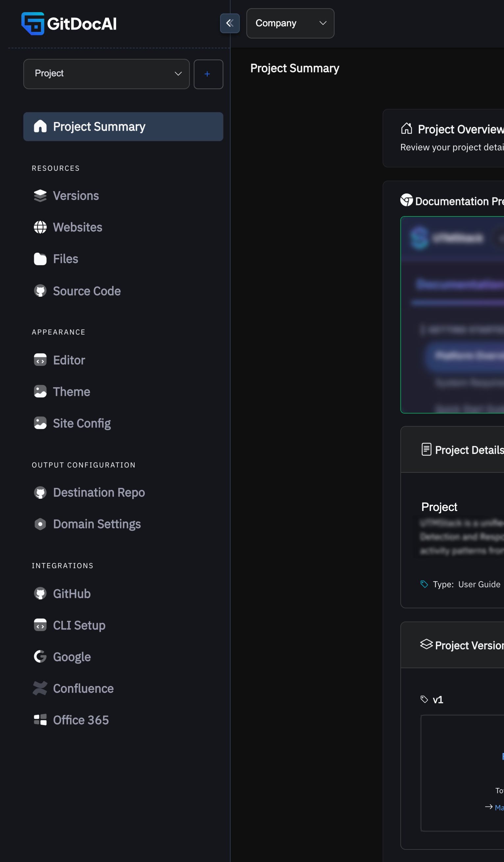Click the Files folder icon
Screen dimensions: 504x862
[x=40, y=259]
